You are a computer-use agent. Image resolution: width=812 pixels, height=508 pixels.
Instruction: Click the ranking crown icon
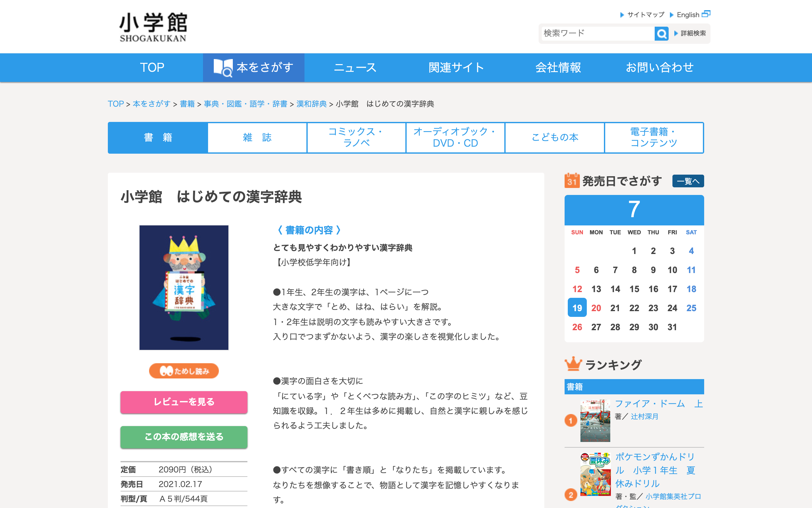[x=573, y=364]
